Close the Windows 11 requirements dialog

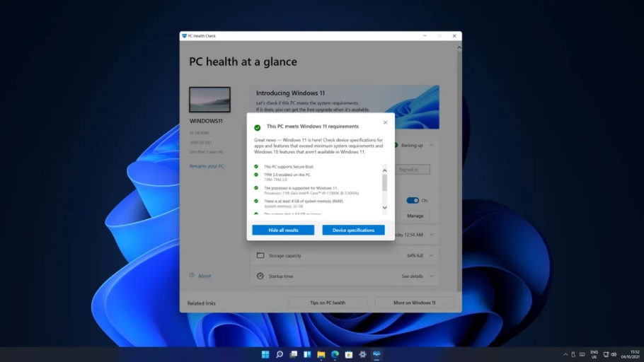tap(385, 122)
